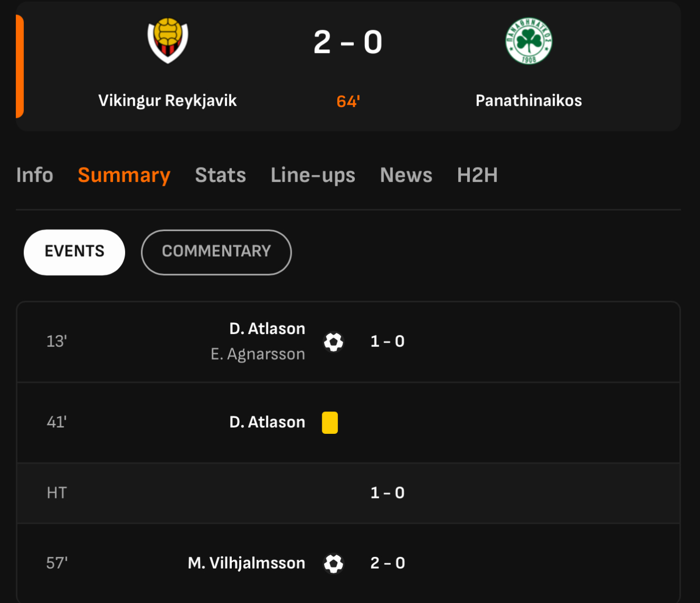Switch to the Stats tab
The height and width of the screenshot is (603, 700).
pyautogui.click(x=221, y=175)
